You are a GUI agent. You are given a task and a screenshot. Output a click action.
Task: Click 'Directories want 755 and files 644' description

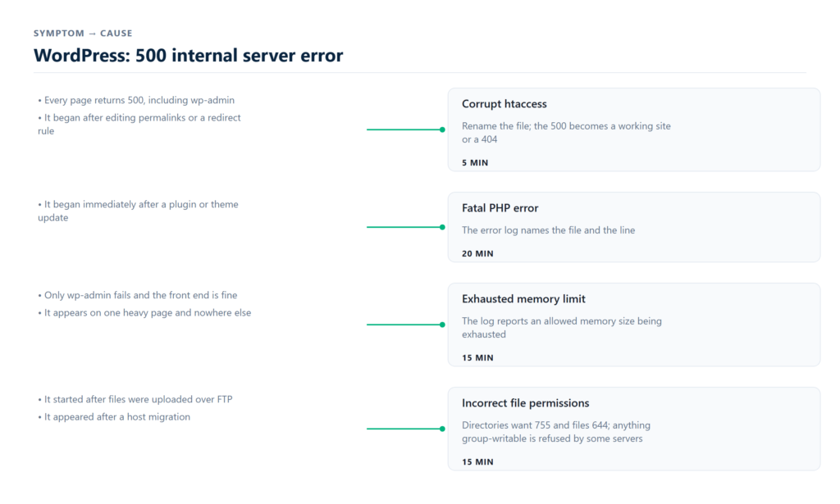coord(556,433)
